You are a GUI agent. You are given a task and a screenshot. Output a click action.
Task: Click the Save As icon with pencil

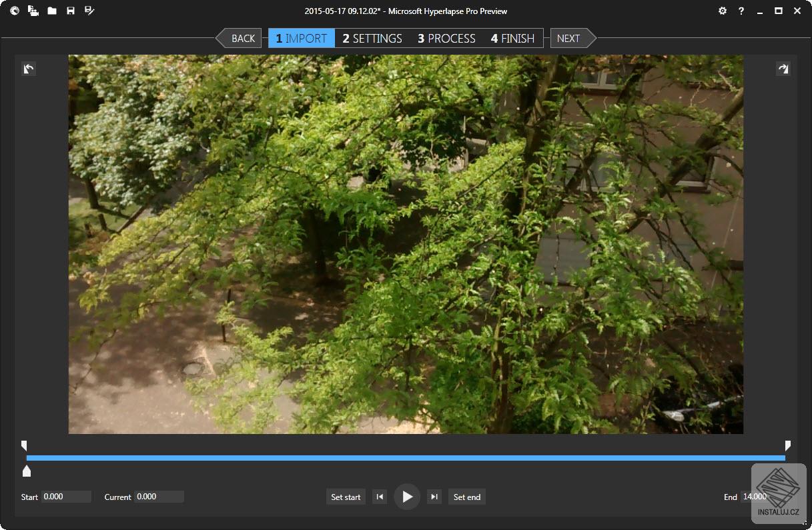[89, 11]
